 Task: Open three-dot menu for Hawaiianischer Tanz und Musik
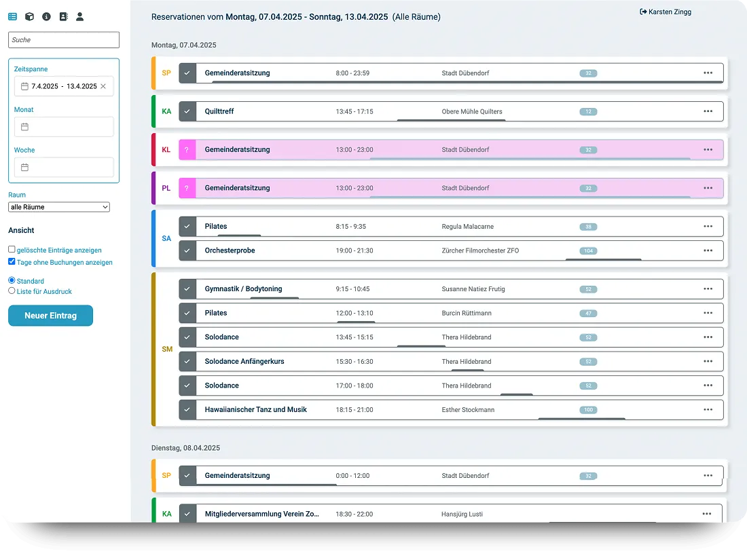coord(708,409)
